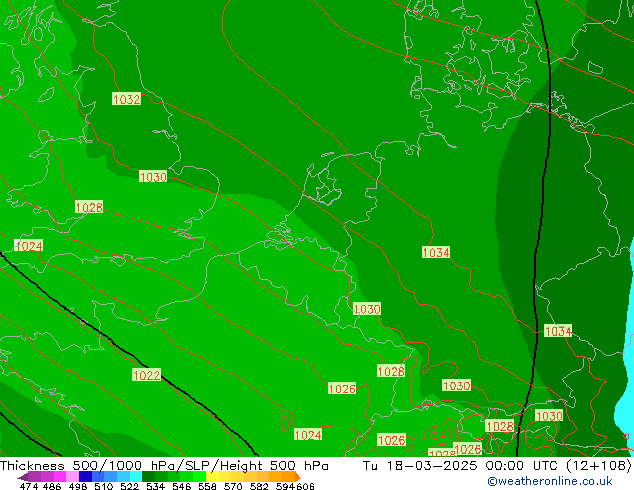Click legend value 570
Image resolution: width=634 pixels, height=490 pixels.
click(x=233, y=486)
